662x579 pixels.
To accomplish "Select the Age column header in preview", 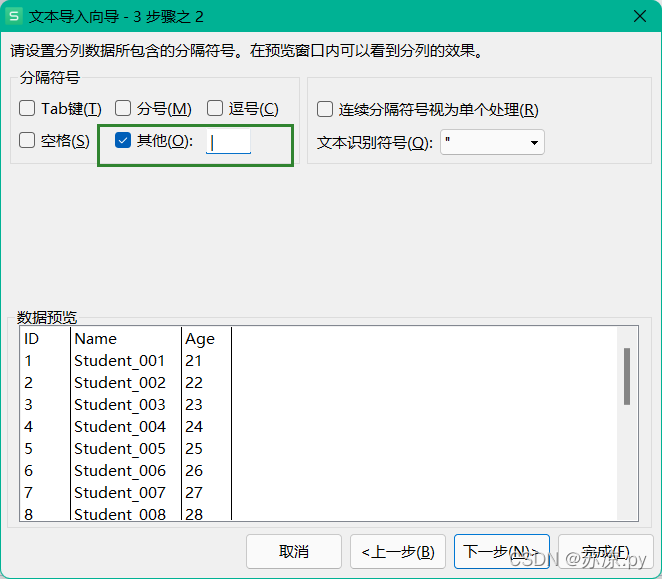I will pyautogui.click(x=200, y=340).
